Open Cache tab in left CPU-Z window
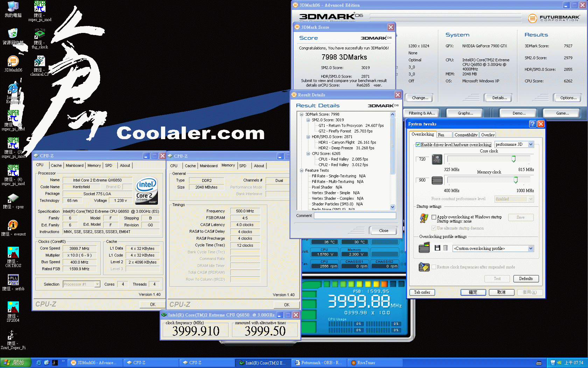Image resolution: width=588 pixels, height=368 pixels. [x=56, y=165]
